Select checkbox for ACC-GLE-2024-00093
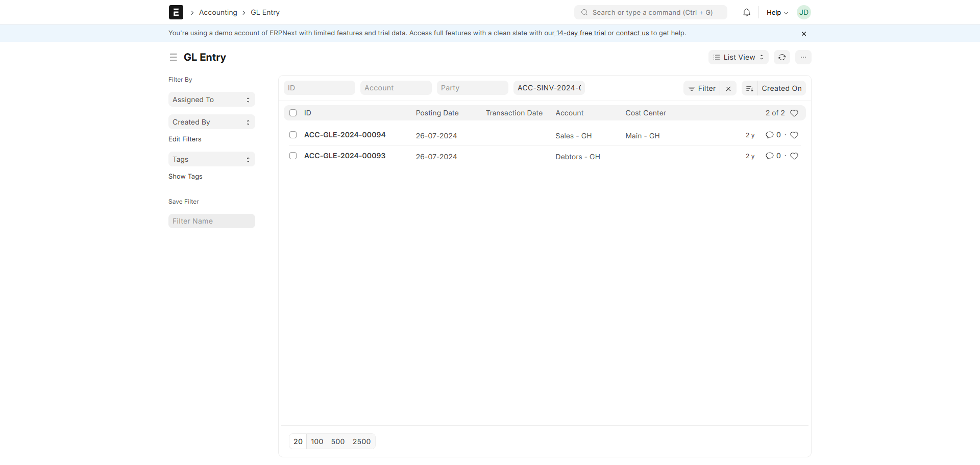This screenshot has height=465, width=980. coord(293,156)
